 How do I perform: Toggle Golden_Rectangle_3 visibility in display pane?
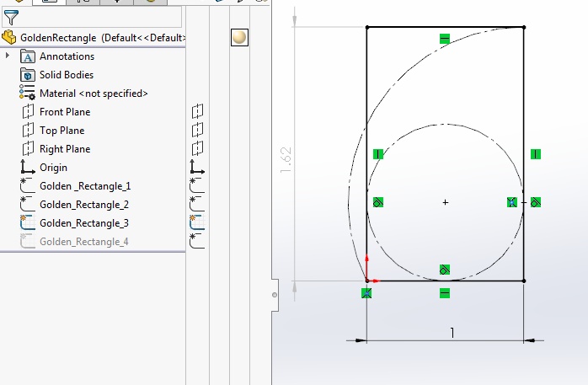pos(197,222)
